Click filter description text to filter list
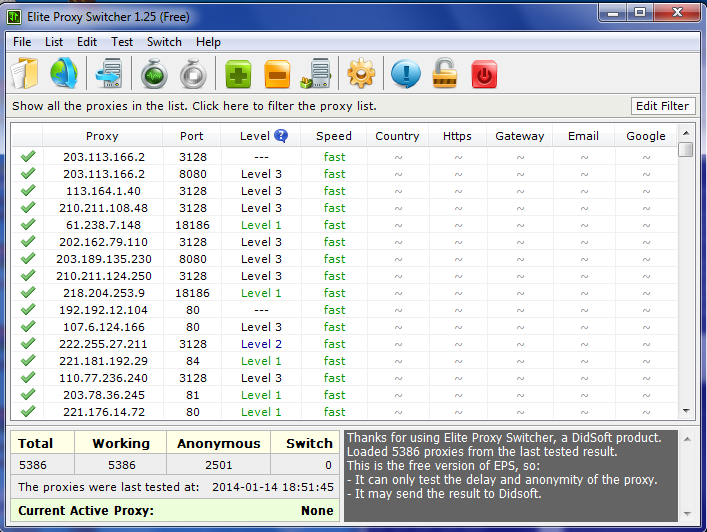The height and width of the screenshot is (532, 707). (x=194, y=106)
